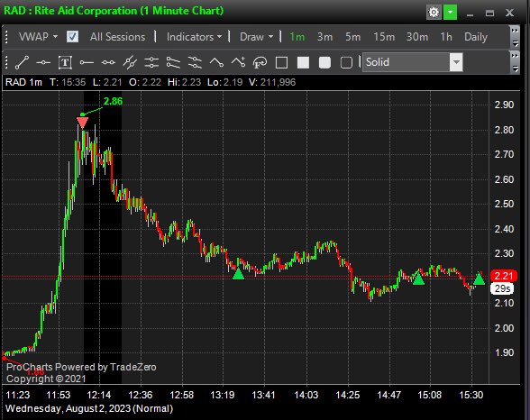Select the Fibonacci spiral tool
Screen dimensions: 530x420
coord(260,62)
